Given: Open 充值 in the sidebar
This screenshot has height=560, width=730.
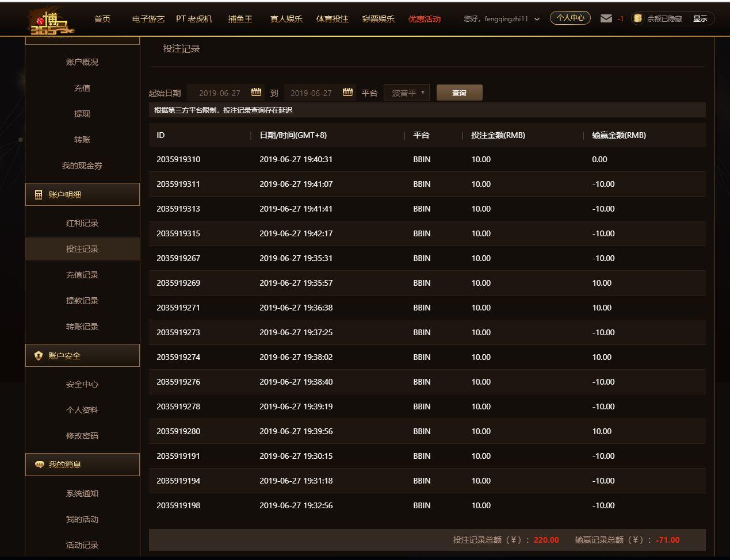Looking at the screenshot, I should point(82,88).
